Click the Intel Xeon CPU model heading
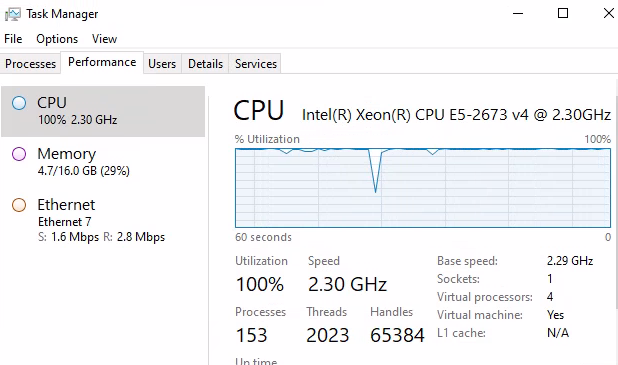This screenshot has height=365, width=618. click(x=456, y=115)
